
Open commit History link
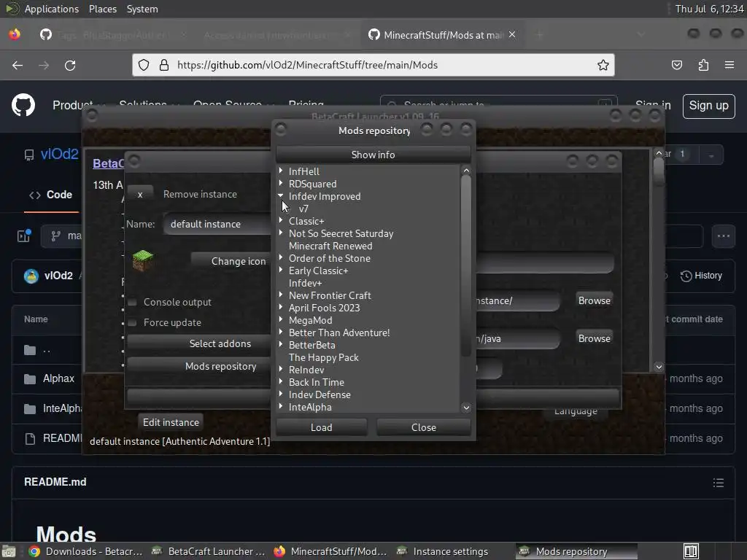(x=701, y=276)
